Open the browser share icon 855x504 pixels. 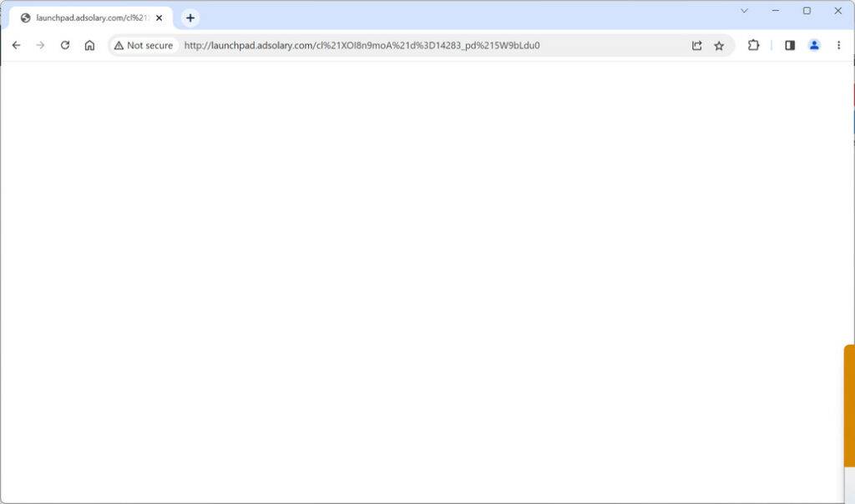[x=697, y=46]
